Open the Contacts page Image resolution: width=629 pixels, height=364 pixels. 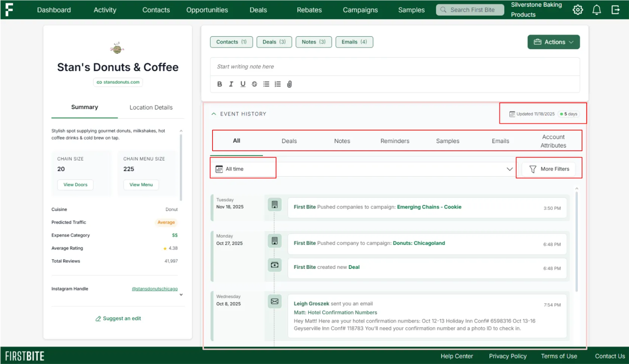156,10
